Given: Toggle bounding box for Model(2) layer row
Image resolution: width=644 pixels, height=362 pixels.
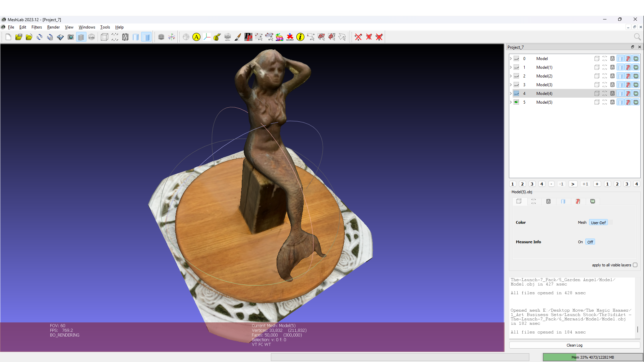Looking at the screenshot, I should point(597,76).
